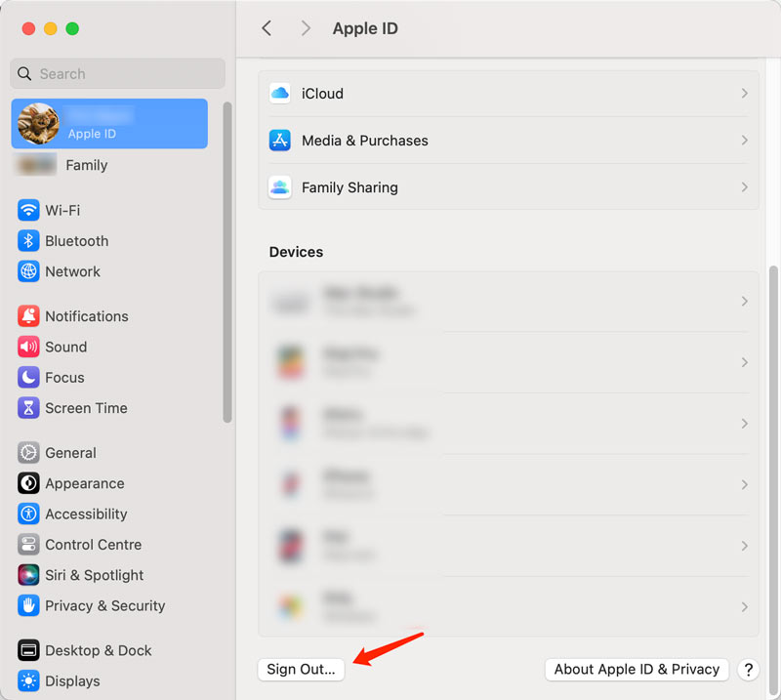Select Sound in the sidebar
Screen dimensions: 781x700
pos(109,347)
